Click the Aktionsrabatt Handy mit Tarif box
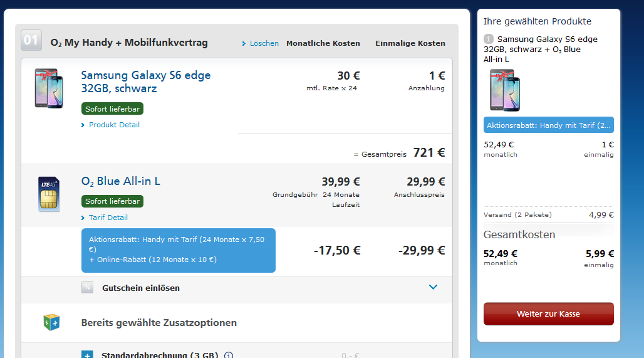The height and width of the screenshot is (358, 644). [x=179, y=250]
